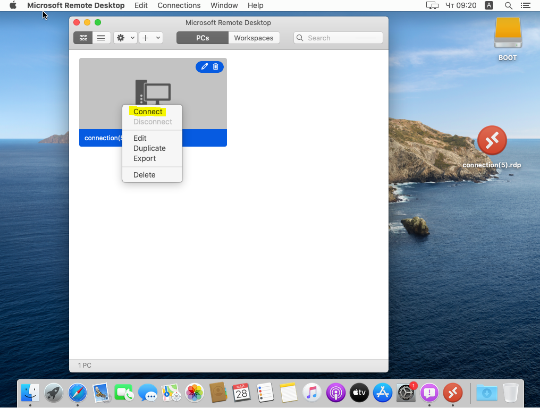
Task: Select the connection(5).rdp desktop file
Action: [492, 146]
